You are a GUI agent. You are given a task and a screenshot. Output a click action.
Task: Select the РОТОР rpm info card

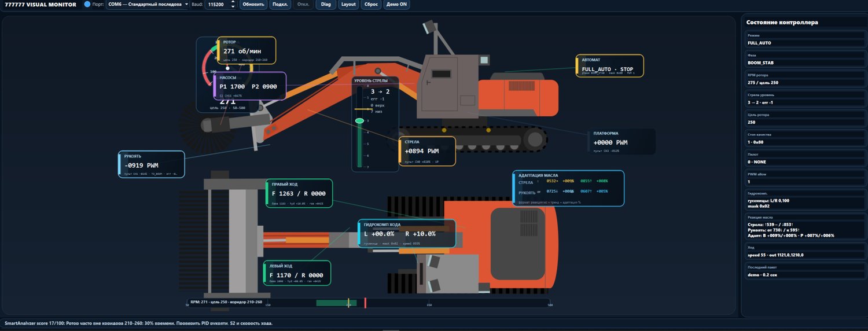(x=247, y=50)
